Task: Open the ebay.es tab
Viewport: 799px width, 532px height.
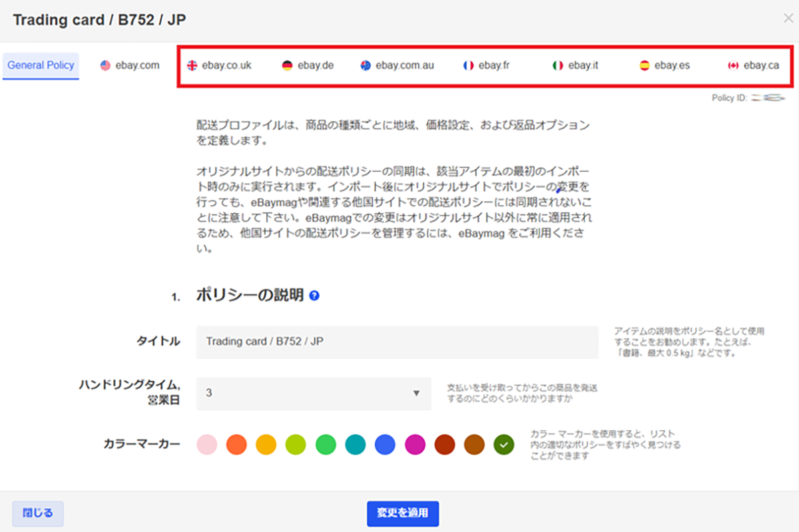Action: (x=665, y=65)
